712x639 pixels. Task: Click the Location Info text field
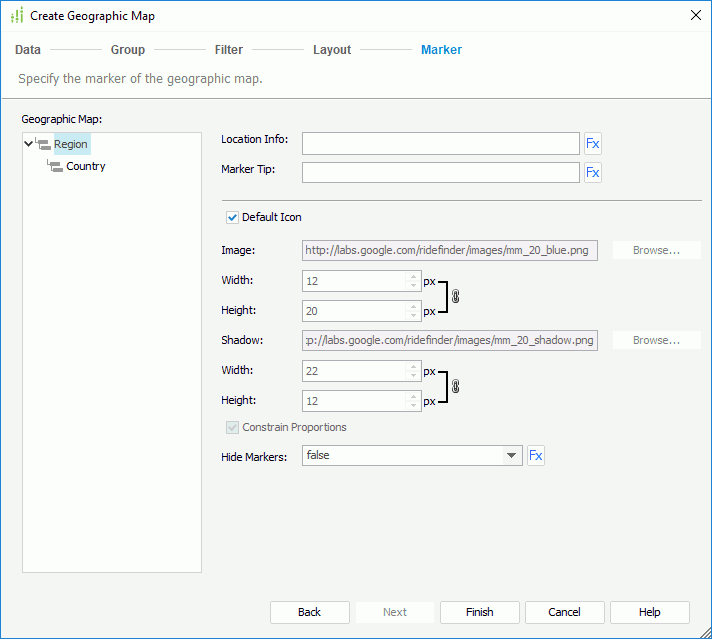441,144
